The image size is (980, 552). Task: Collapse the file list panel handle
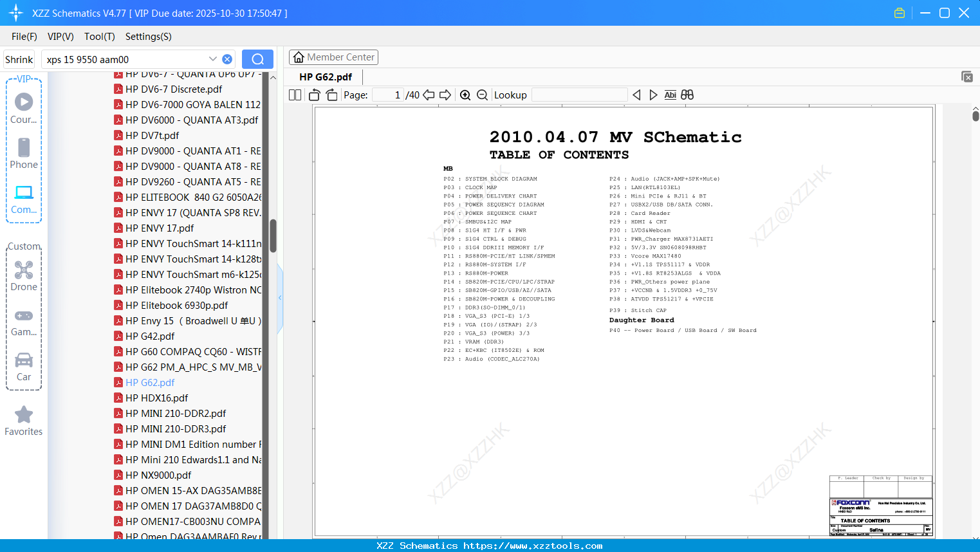pyautogui.click(x=280, y=298)
